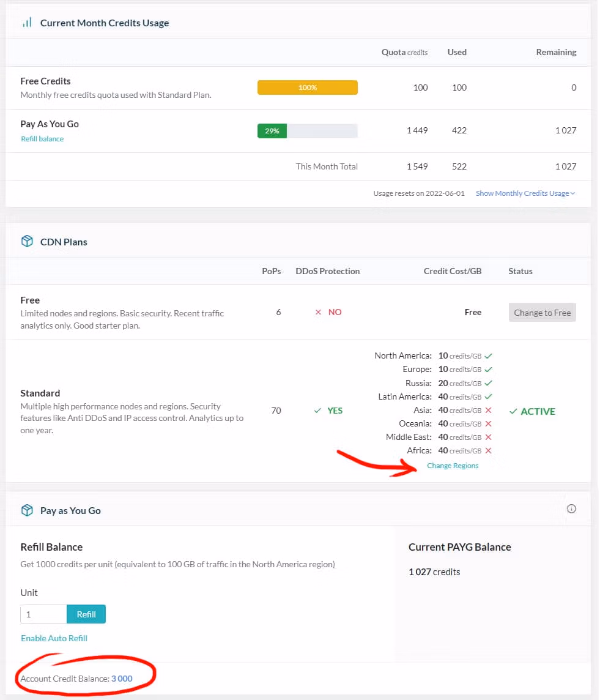Click Usage resets on 2022-06-01 text

click(x=419, y=193)
